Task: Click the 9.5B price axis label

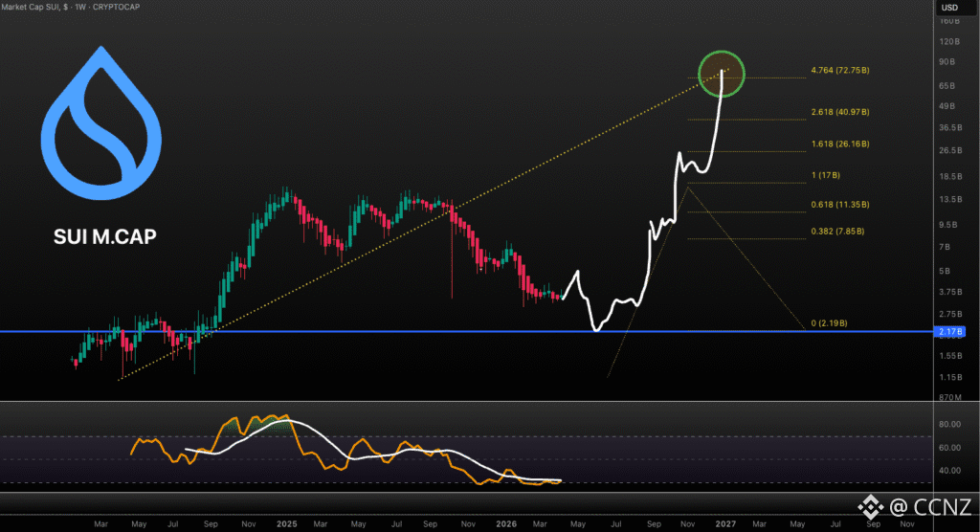Action: pos(948,225)
